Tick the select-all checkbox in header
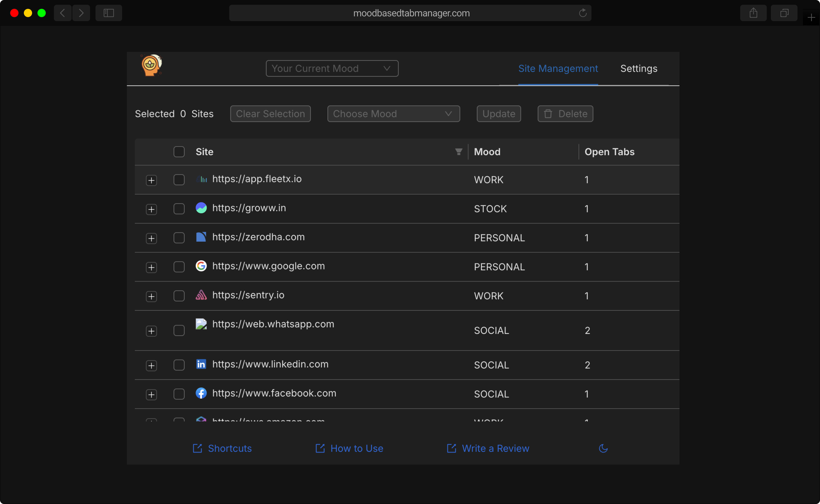 179,152
